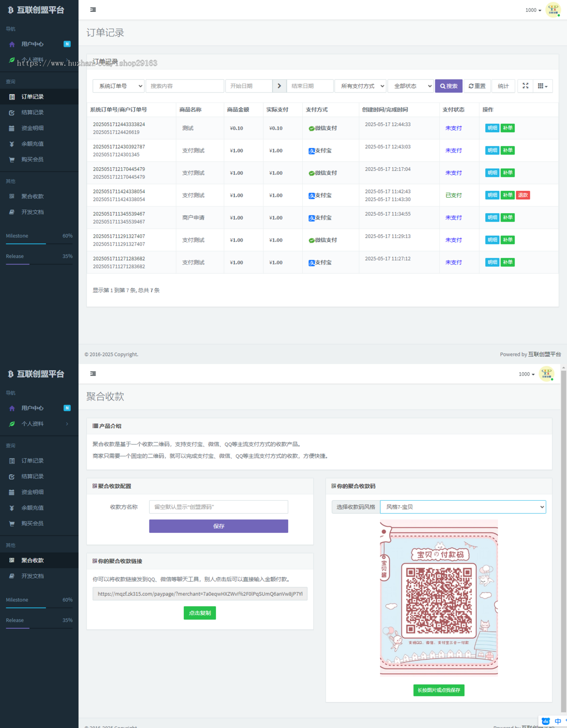Image resolution: width=567 pixels, height=728 pixels.
Task: Click the purple 保存 save button
Action: pos(219,526)
